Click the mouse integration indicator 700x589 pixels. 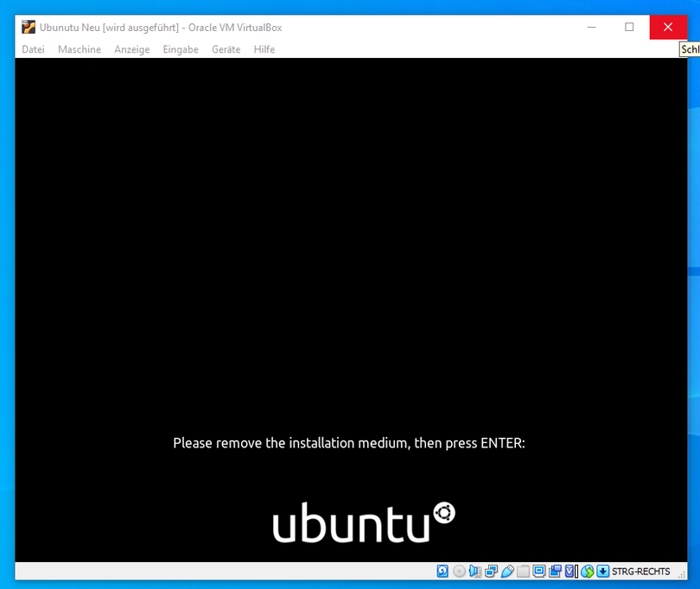(587, 571)
